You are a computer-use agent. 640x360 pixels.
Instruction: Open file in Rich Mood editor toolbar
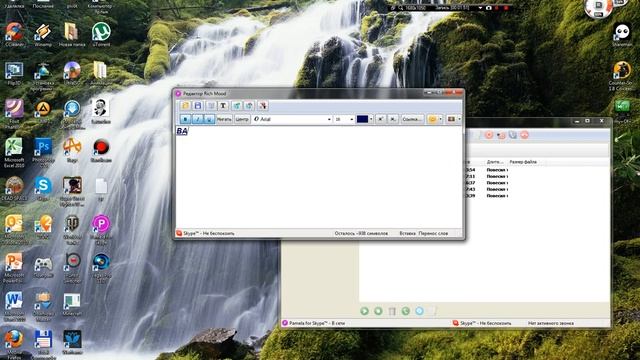(185, 106)
